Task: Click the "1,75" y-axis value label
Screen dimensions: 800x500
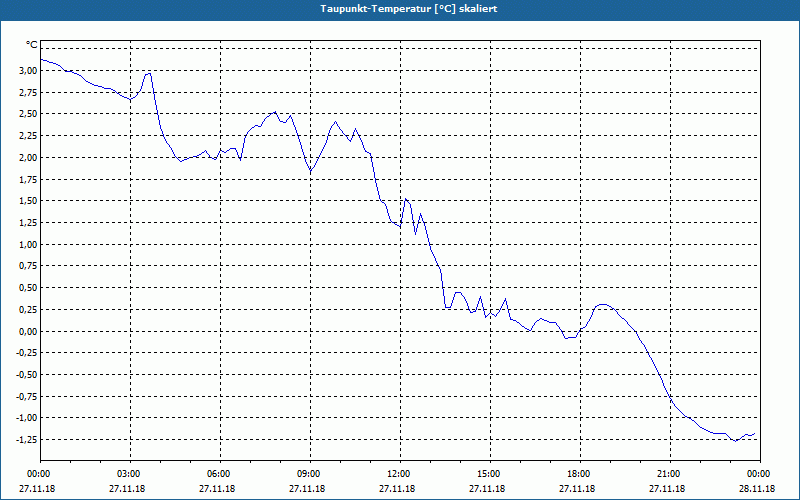Action: coord(29,179)
